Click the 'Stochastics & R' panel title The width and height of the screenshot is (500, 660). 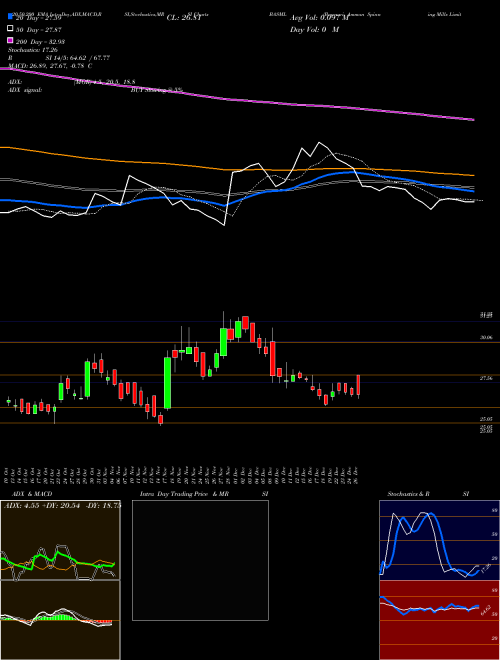click(408, 494)
